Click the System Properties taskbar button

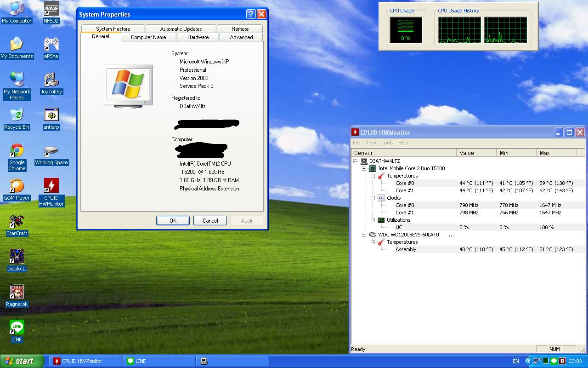pyautogui.click(x=232, y=361)
